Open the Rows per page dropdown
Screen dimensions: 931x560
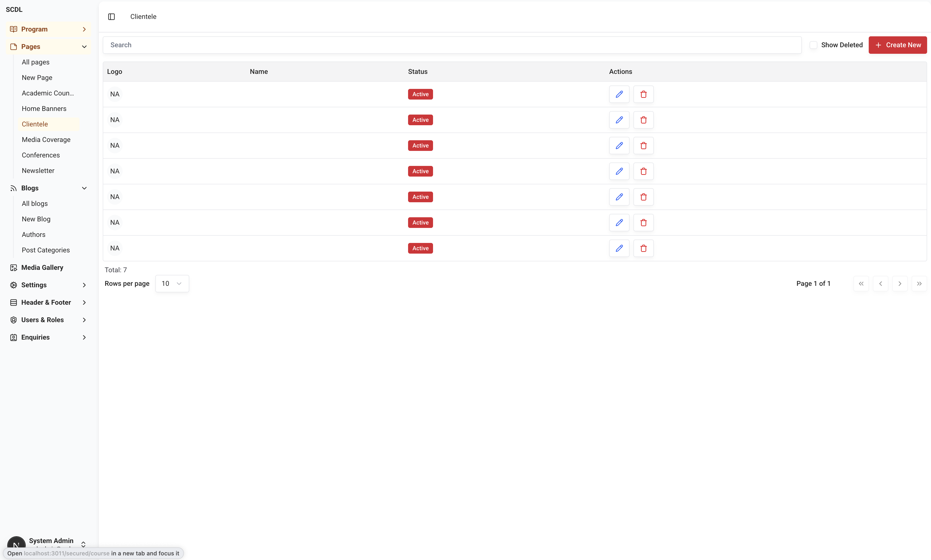point(172,283)
